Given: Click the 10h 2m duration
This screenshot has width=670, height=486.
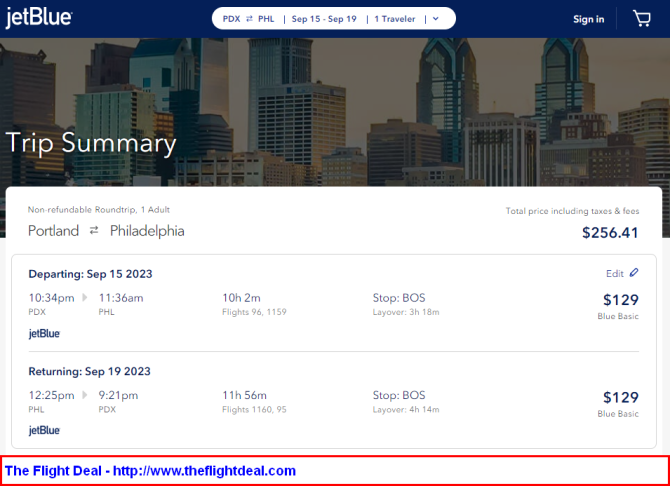Looking at the screenshot, I should click(241, 298).
